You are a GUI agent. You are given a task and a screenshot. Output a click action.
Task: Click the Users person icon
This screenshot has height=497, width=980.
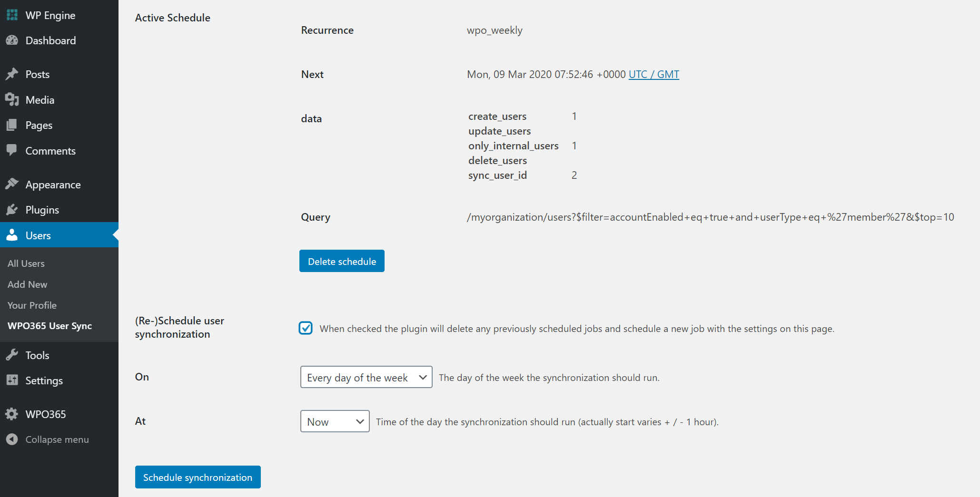point(12,235)
